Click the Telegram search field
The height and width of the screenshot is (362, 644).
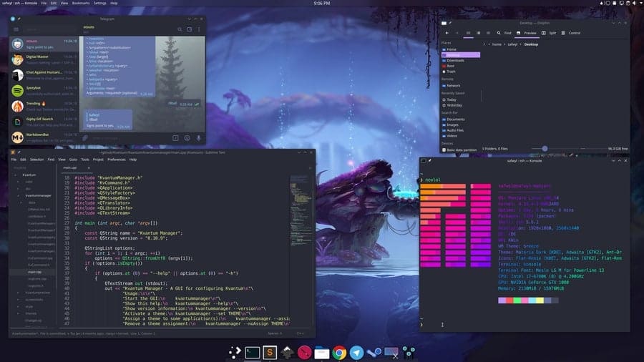49,29
